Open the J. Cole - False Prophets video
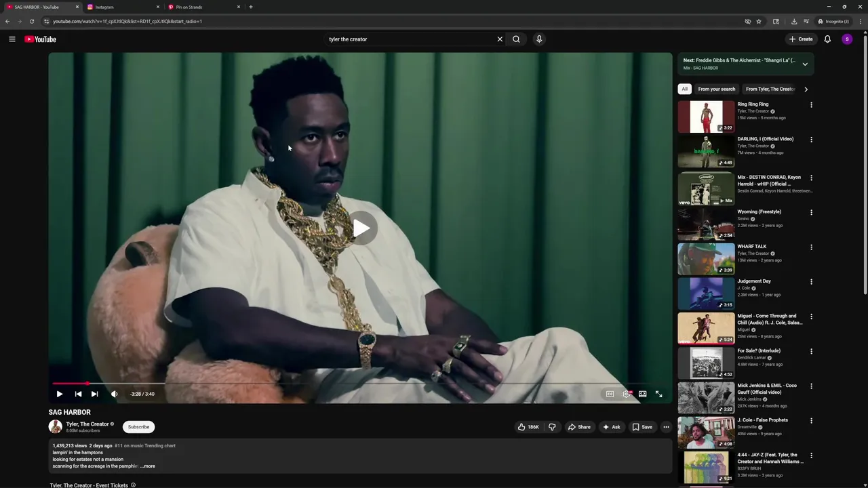Viewport: 868px width, 488px height. [706, 432]
